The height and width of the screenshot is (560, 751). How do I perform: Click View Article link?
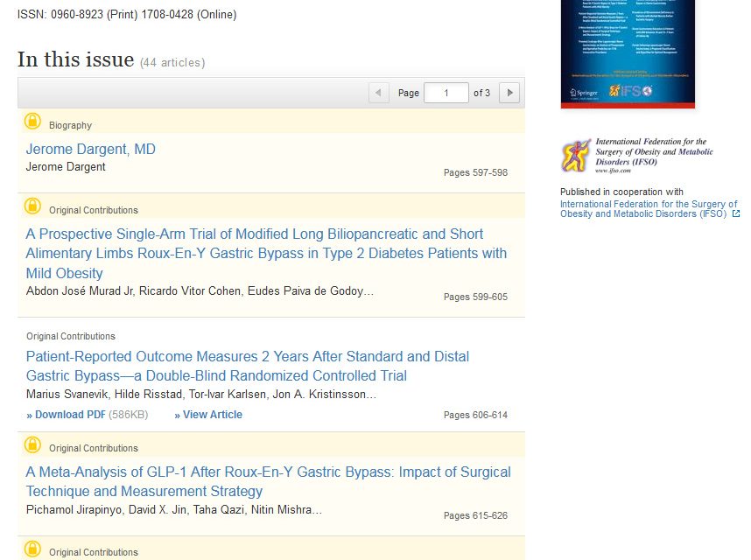tap(208, 415)
